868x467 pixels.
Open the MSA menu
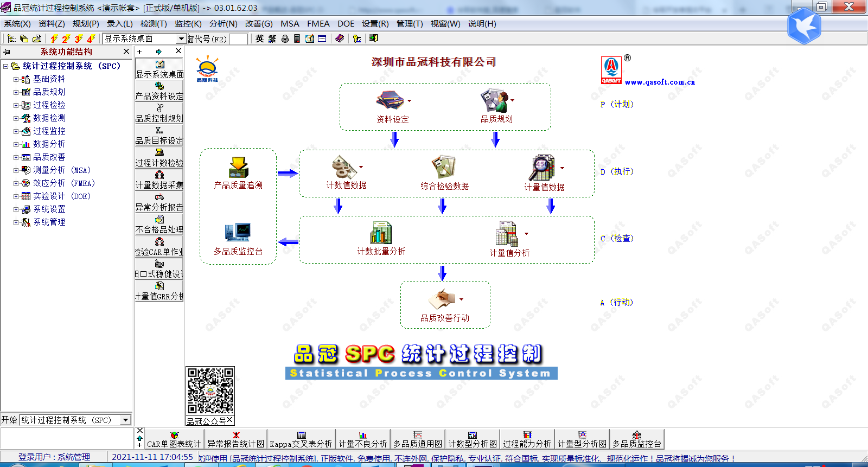click(x=290, y=24)
